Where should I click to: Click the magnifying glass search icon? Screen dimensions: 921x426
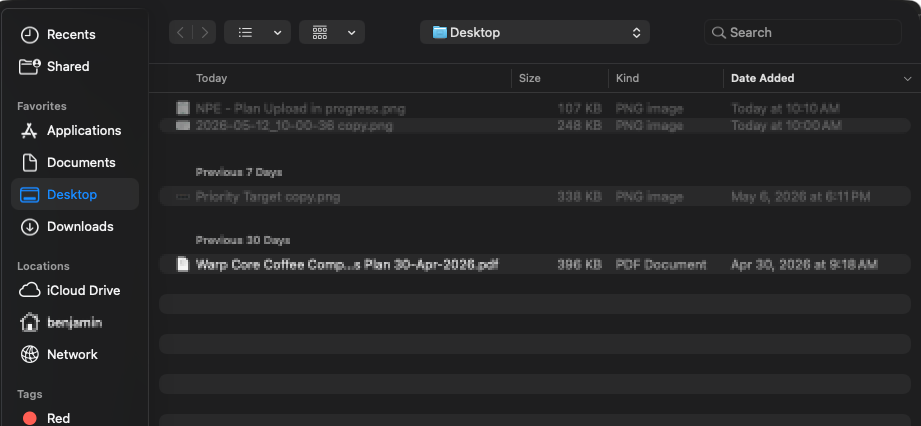pos(718,32)
